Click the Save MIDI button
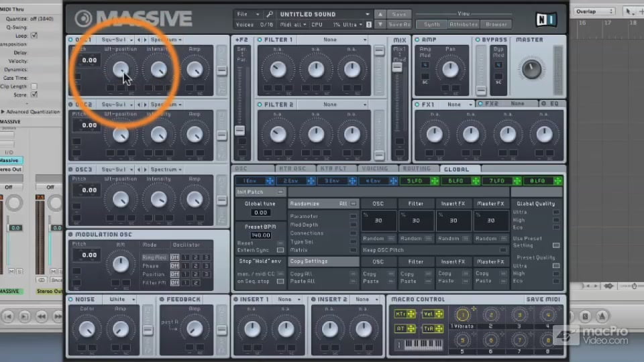 pyautogui.click(x=543, y=299)
